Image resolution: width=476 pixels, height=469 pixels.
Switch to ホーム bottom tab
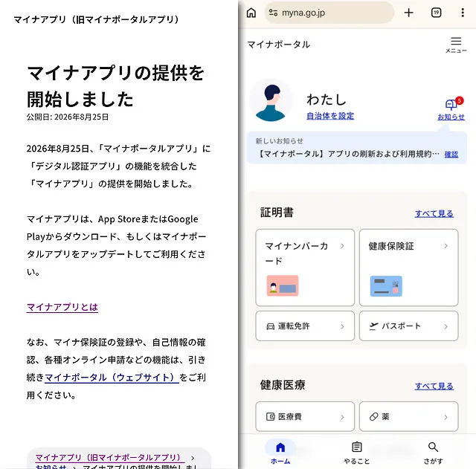coord(280,453)
